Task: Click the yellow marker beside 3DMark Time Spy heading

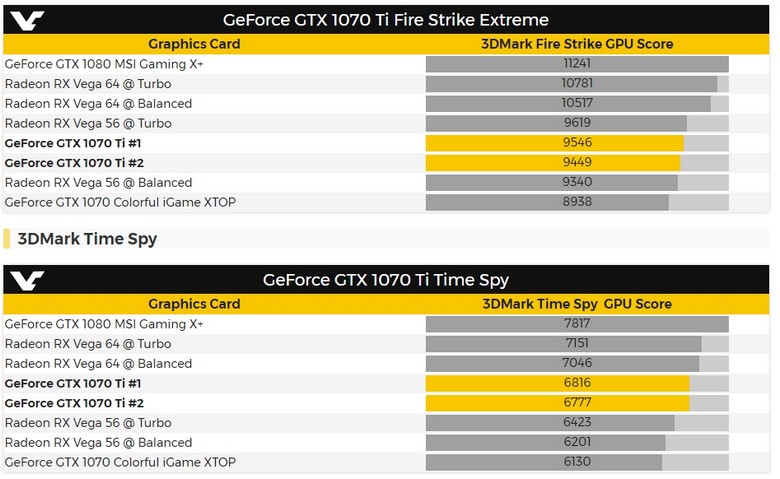Action: pyautogui.click(x=6, y=239)
